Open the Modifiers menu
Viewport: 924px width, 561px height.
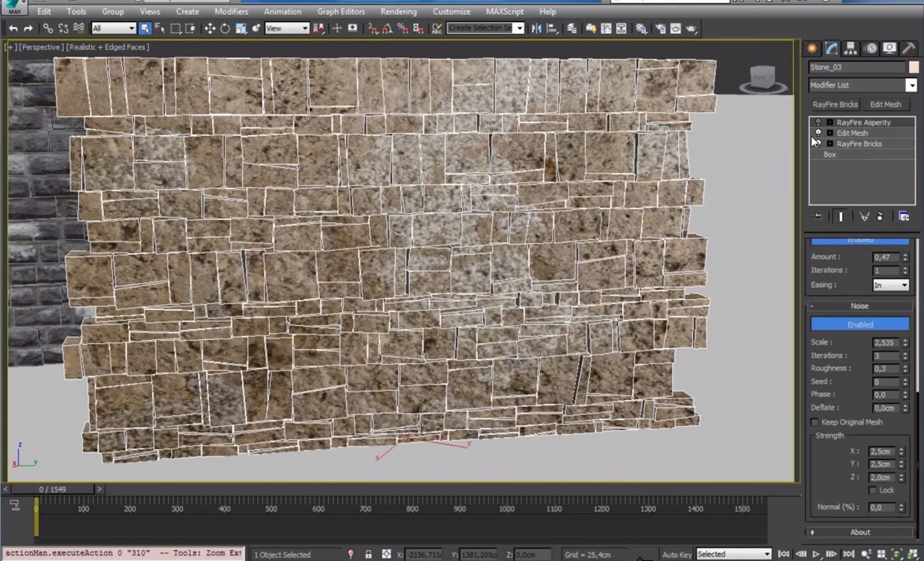point(231,11)
